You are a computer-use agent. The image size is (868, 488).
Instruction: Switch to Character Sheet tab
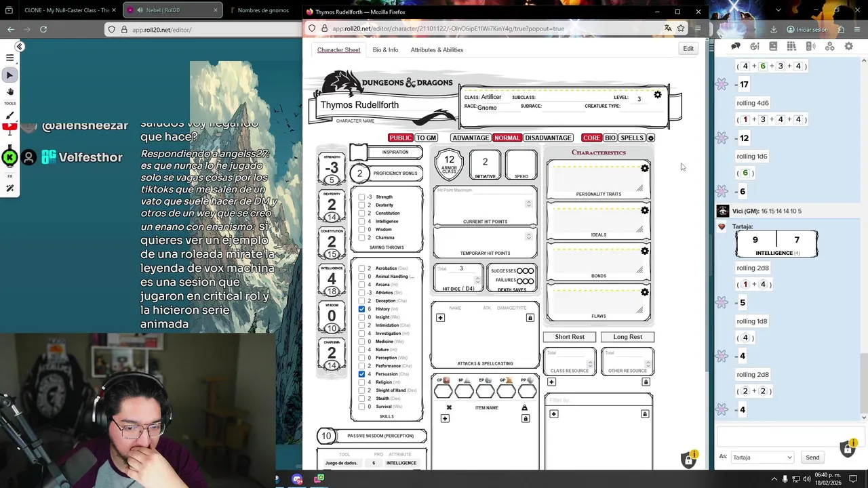[338, 49]
